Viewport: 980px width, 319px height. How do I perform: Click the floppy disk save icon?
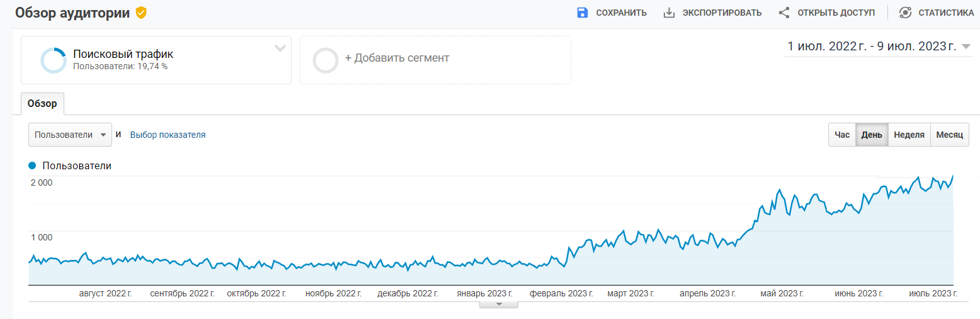[582, 13]
